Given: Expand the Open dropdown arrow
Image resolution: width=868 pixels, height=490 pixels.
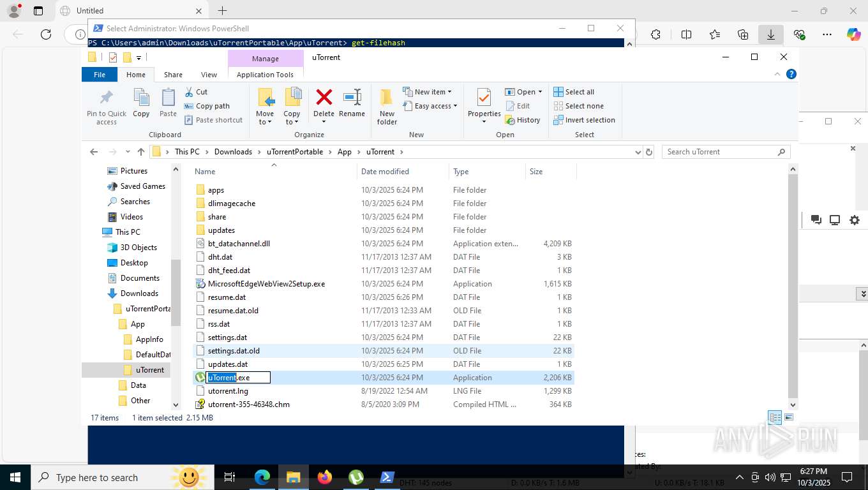Looking at the screenshot, I should [x=540, y=92].
